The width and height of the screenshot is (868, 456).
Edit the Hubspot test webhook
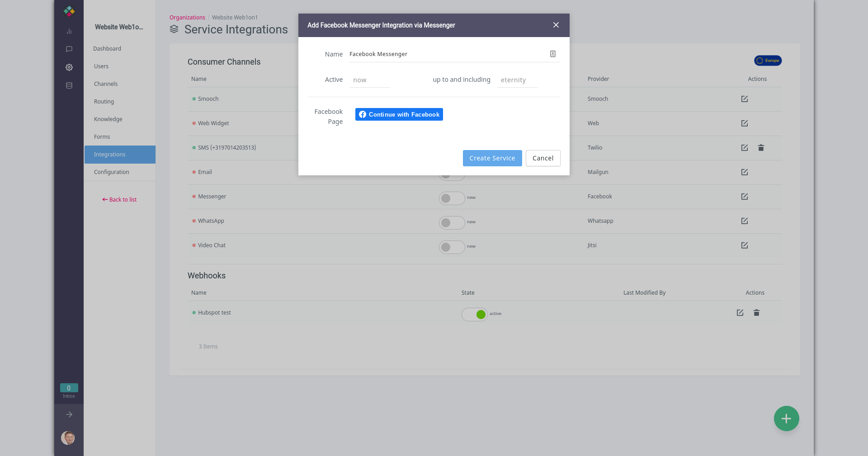tap(740, 313)
